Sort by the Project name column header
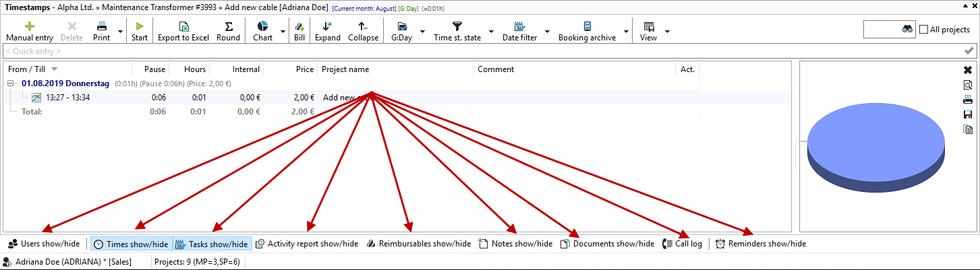 pyautogui.click(x=345, y=69)
